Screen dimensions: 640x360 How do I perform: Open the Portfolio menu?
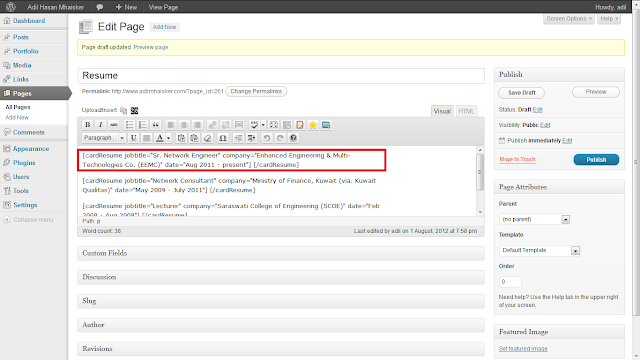point(25,51)
